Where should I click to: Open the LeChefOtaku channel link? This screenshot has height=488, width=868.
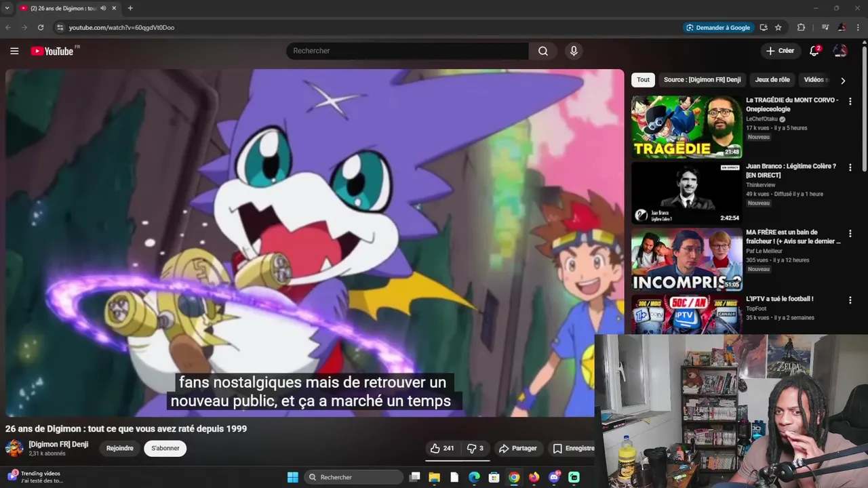coord(762,119)
